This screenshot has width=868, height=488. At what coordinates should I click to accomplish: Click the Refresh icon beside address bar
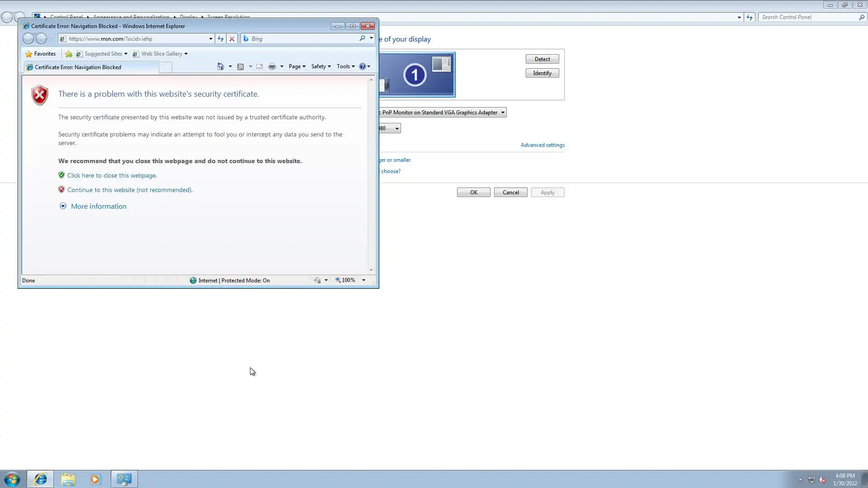pyautogui.click(x=220, y=39)
